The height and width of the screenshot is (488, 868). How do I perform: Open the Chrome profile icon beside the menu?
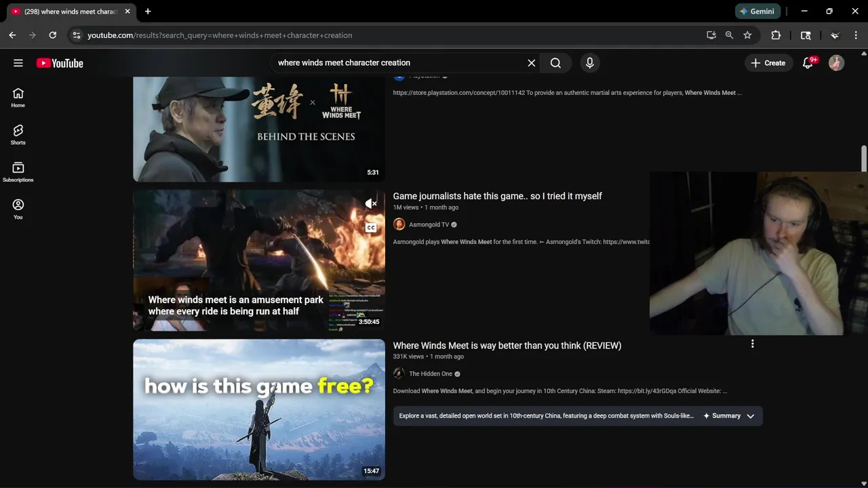point(835,35)
